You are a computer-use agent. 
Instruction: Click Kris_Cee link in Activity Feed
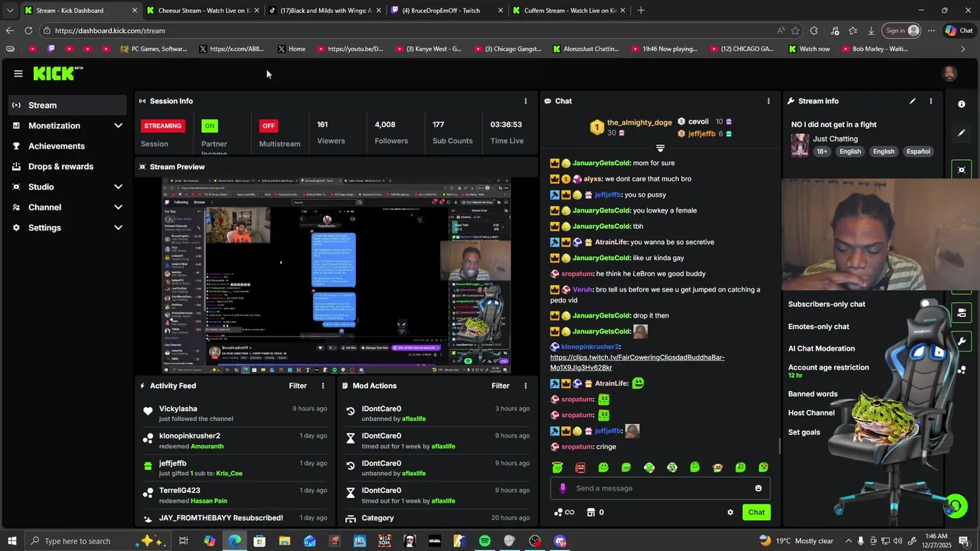(x=229, y=474)
